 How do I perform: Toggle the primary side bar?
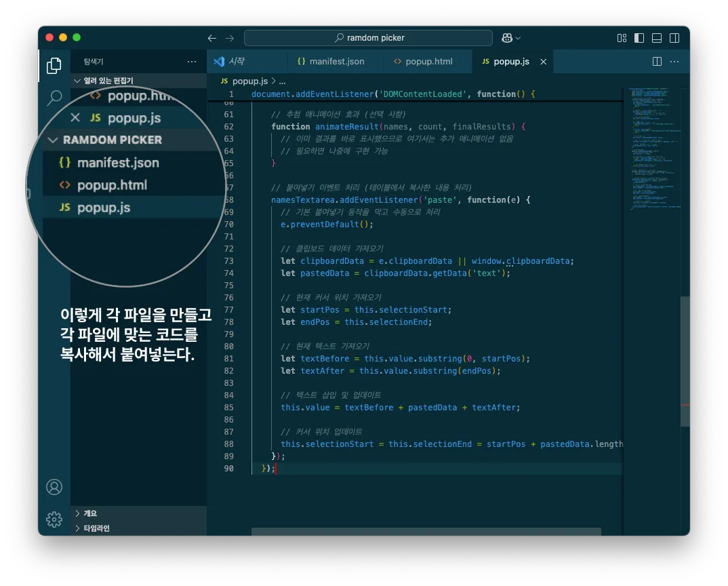[x=639, y=38]
